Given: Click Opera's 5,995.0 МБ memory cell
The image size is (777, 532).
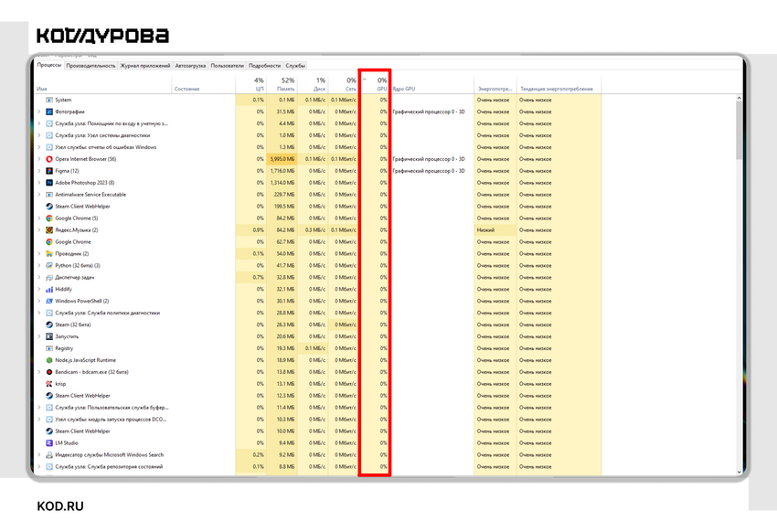Looking at the screenshot, I should tap(282, 159).
